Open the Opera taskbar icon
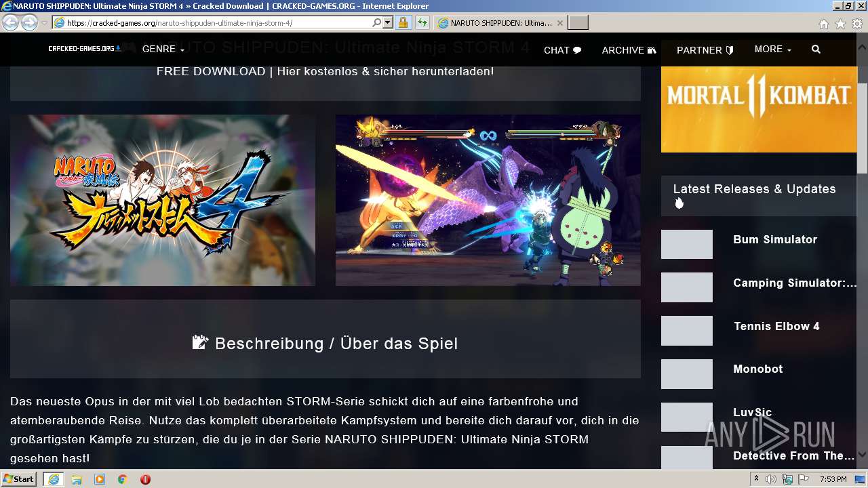868x488 pixels. (x=145, y=479)
